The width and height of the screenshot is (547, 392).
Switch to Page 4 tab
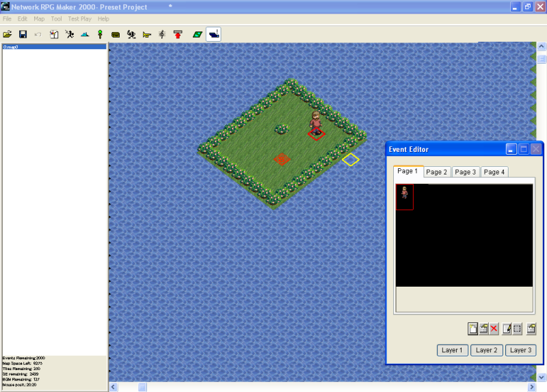tap(494, 172)
